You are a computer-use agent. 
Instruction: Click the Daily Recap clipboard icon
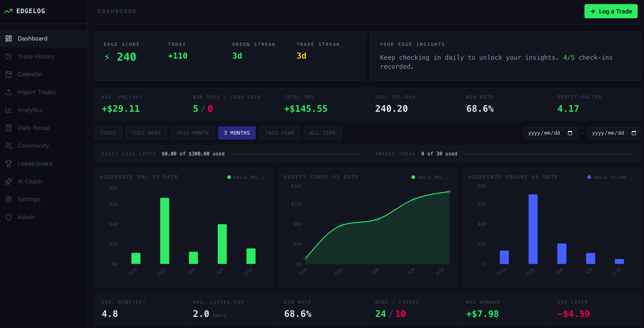click(x=9, y=128)
